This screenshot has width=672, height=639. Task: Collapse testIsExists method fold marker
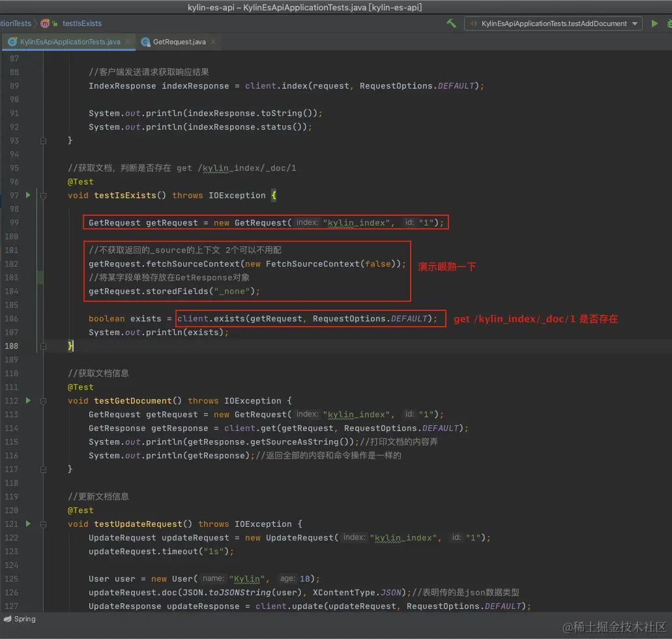(43, 196)
